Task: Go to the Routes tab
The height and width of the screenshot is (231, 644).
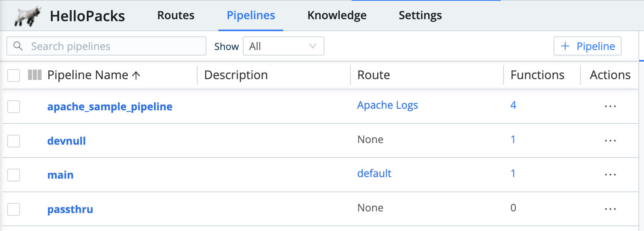Action: pyautogui.click(x=176, y=15)
